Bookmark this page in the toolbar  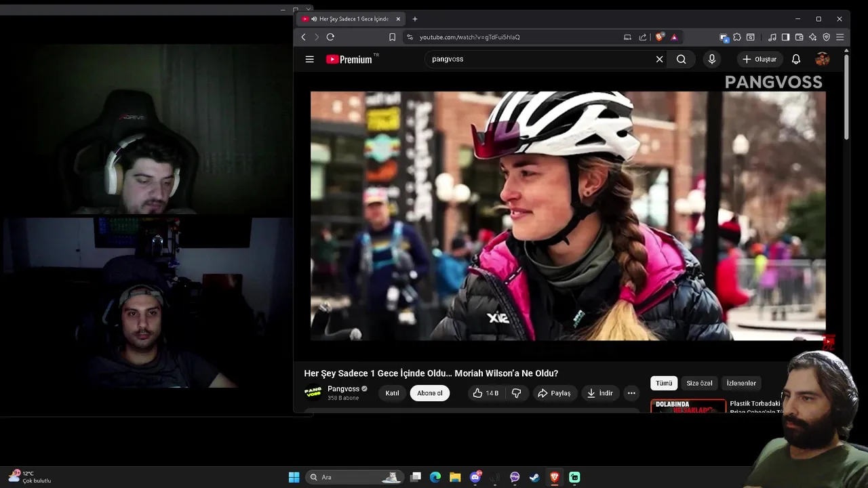pyautogui.click(x=392, y=37)
